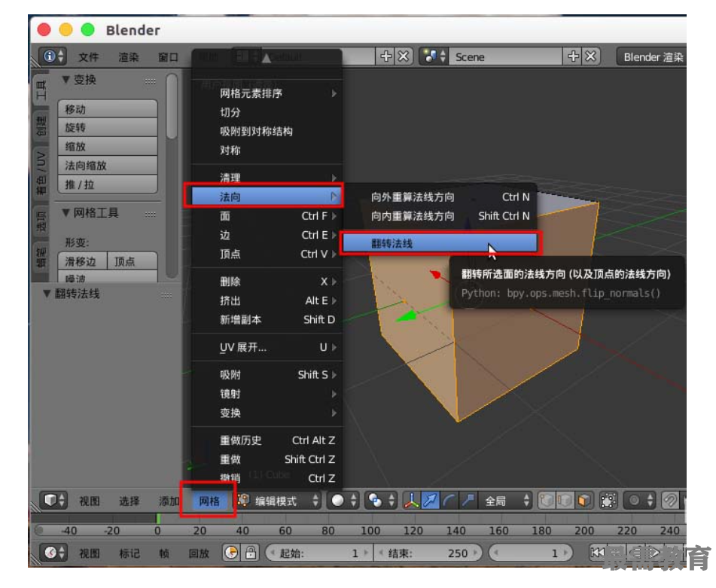The image size is (716, 588).
Task: Click the 滑移边 button
Action: click(83, 261)
